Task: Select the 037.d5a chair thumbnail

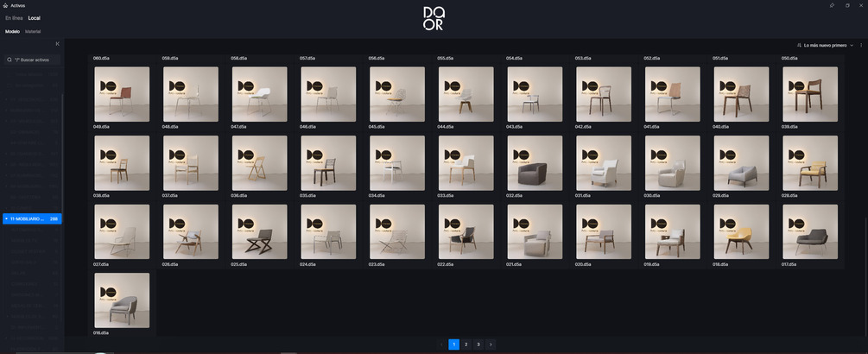Action: [190, 163]
